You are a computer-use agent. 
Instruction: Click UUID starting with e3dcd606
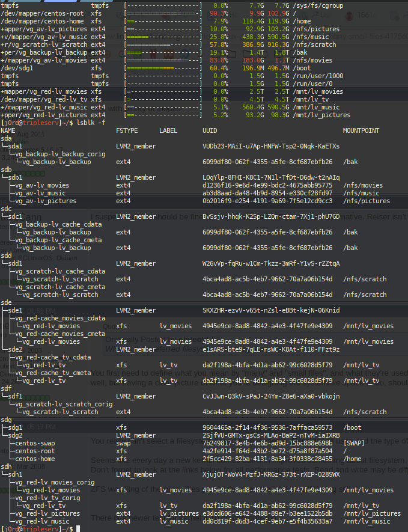(x=267, y=513)
